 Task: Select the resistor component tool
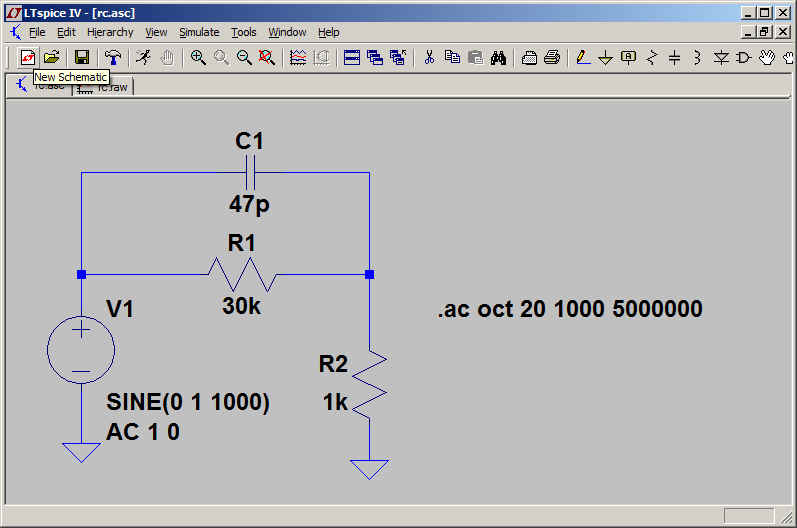click(x=652, y=57)
